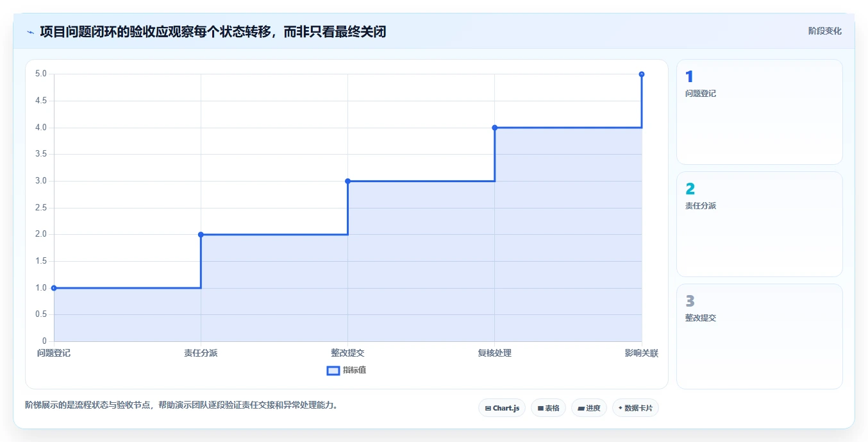Open stage card 1 问题登记
The image size is (868, 442).
coord(760,112)
